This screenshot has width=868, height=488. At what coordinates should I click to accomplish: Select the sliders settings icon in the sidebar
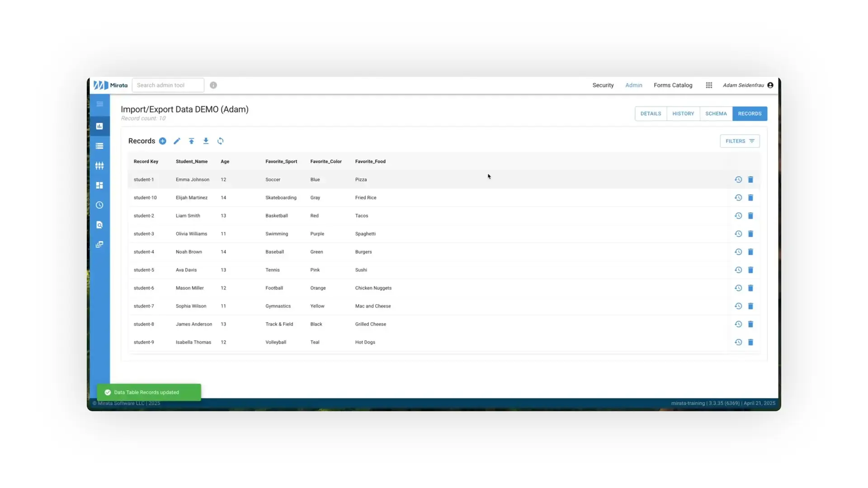point(99,165)
